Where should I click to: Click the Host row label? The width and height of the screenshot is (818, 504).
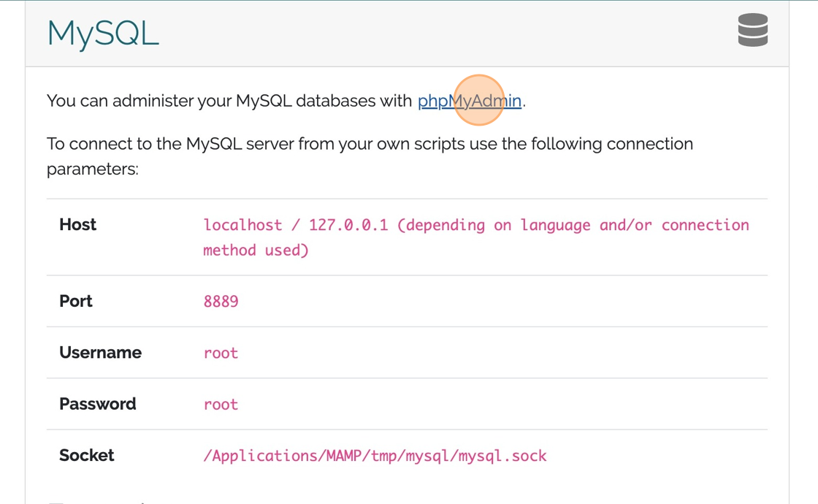click(77, 225)
